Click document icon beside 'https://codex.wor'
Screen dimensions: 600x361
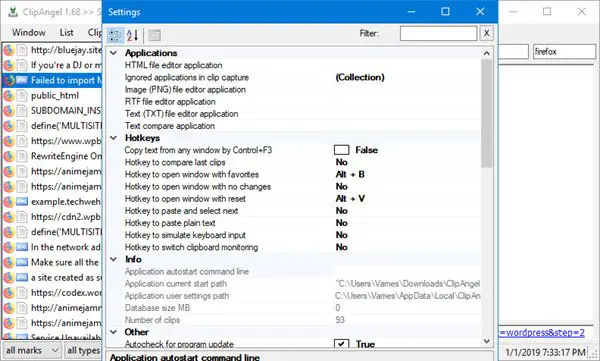[x=22, y=293]
